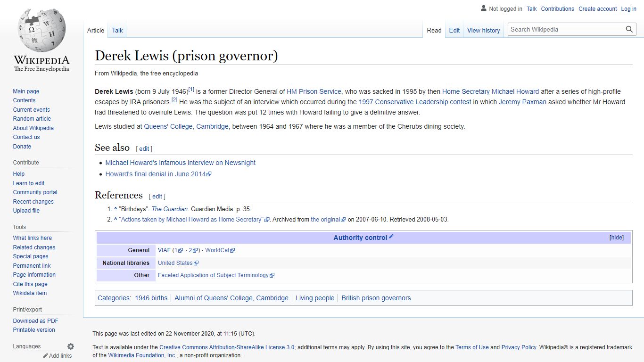This screenshot has height=362, width=644.
Task: Open the United States national library link
Action: click(x=178, y=263)
